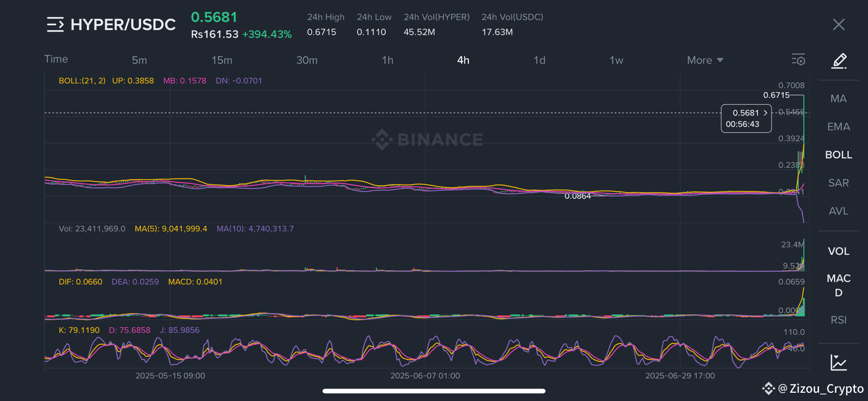
Task: Click the 24h Low value 0.1110
Action: pos(372,32)
